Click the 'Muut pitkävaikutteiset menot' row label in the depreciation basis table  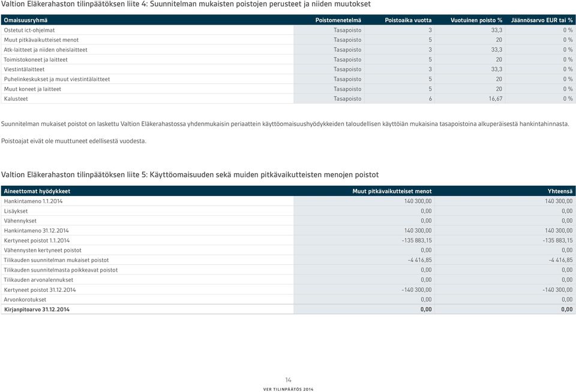[41, 40]
